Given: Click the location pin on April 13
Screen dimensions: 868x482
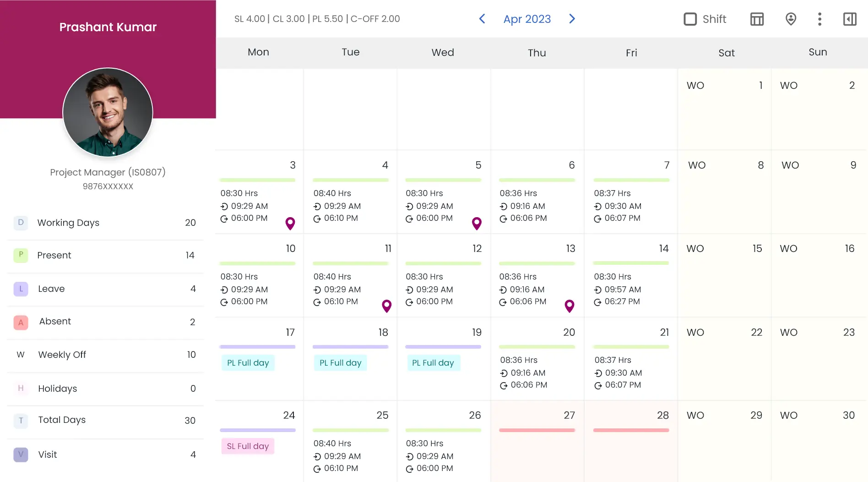Looking at the screenshot, I should pyautogui.click(x=570, y=306).
